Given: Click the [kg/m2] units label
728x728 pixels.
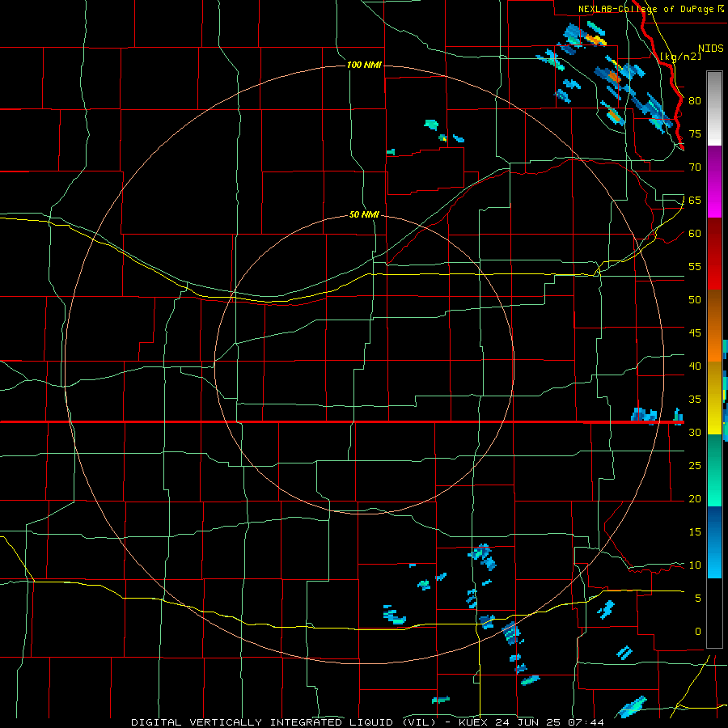Looking at the screenshot, I should [681, 56].
